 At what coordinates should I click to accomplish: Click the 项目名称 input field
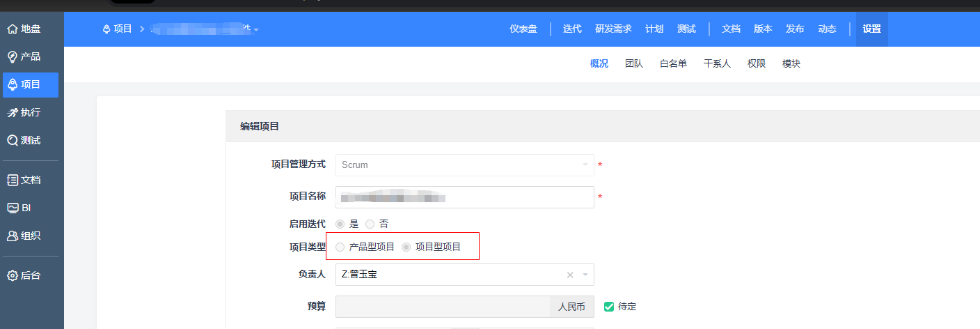(x=465, y=197)
